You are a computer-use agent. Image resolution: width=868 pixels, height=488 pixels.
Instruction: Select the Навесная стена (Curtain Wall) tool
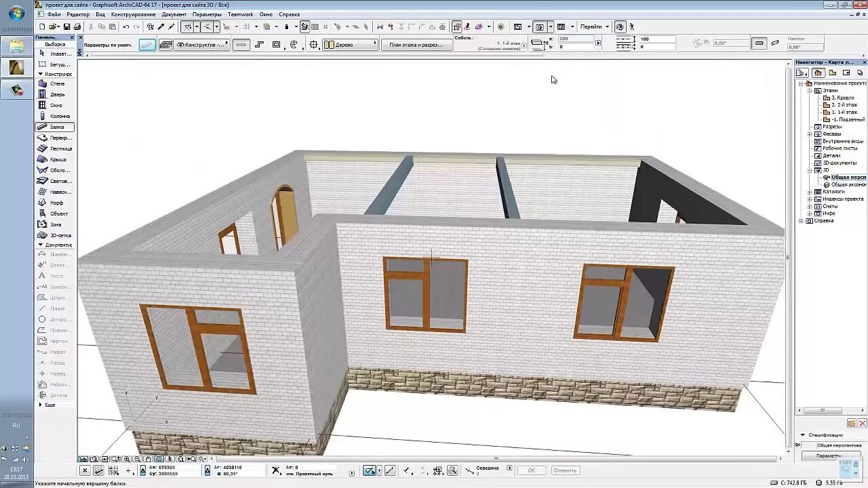(x=54, y=192)
